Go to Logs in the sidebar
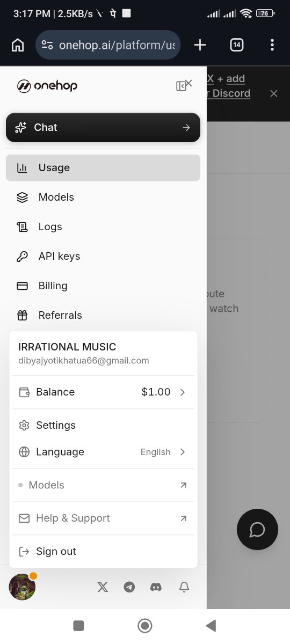 coord(103,226)
